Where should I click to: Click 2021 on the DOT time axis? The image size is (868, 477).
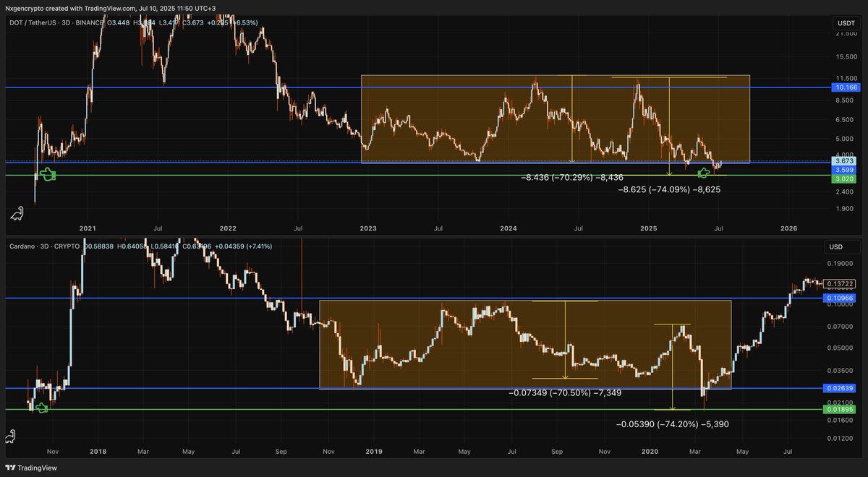(x=88, y=228)
